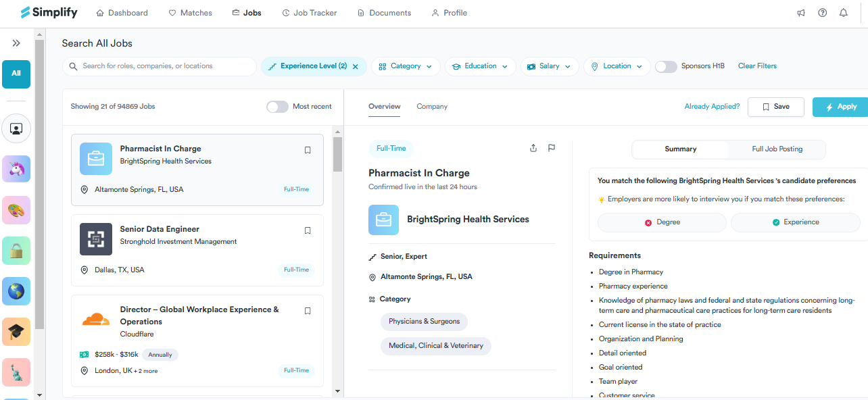Open the Profile menu item
868x400 pixels.
450,13
